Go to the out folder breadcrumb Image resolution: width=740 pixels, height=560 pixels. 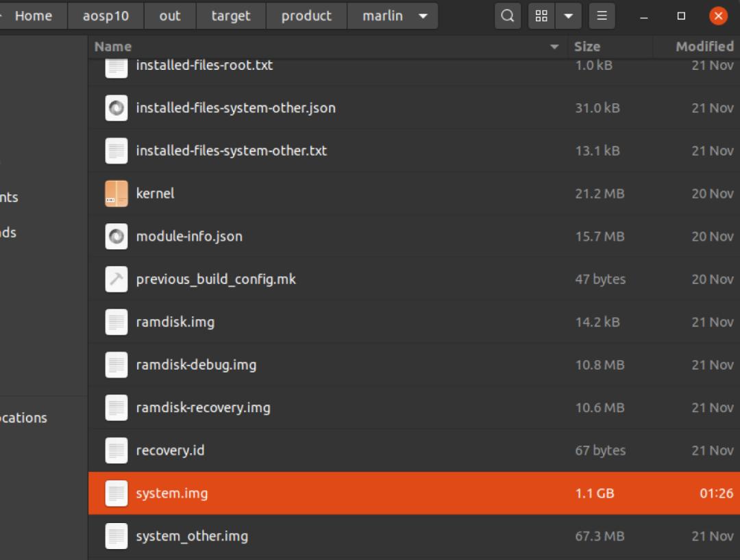point(170,16)
